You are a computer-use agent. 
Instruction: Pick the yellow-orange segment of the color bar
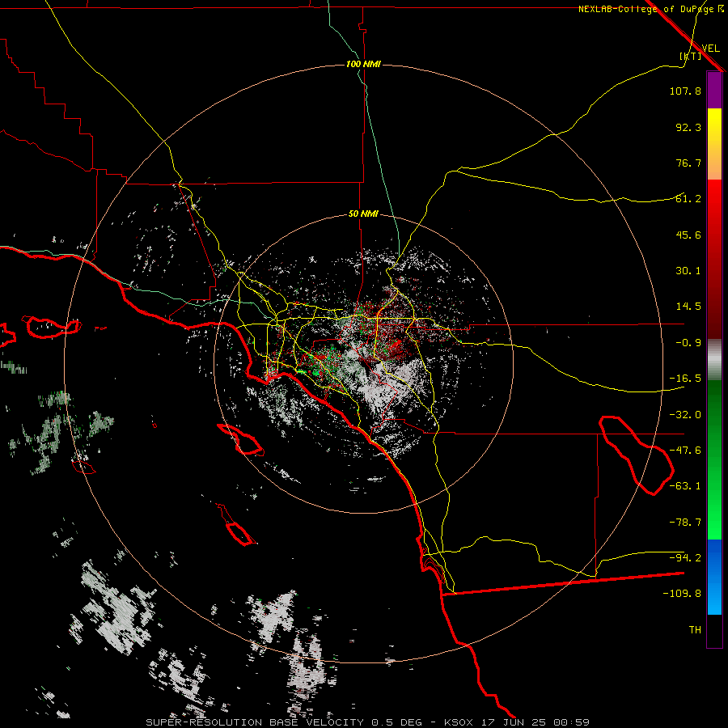[x=714, y=144]
